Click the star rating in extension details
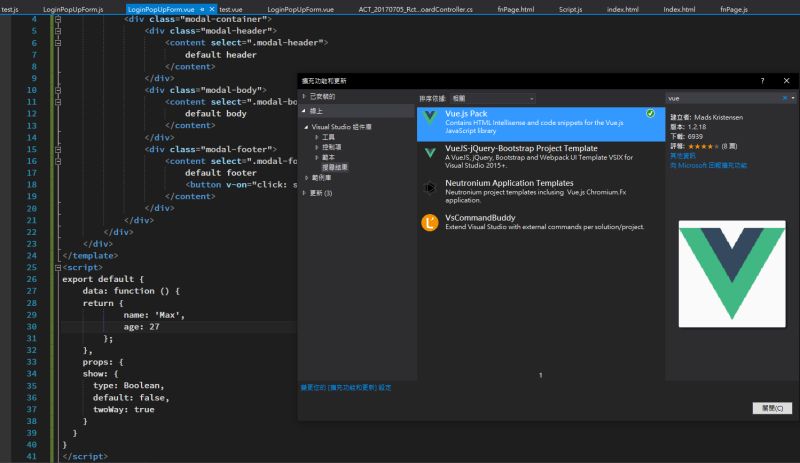 coord(703,147)
